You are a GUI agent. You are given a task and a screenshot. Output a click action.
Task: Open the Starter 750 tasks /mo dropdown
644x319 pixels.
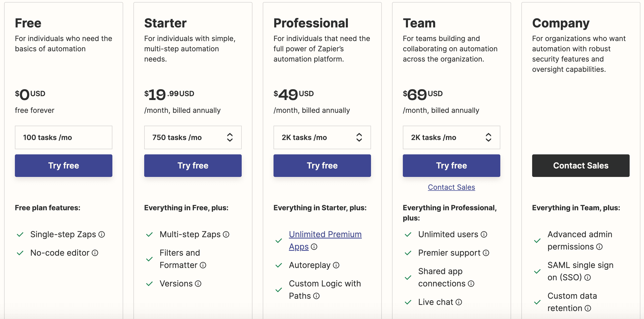coord(193,137)
